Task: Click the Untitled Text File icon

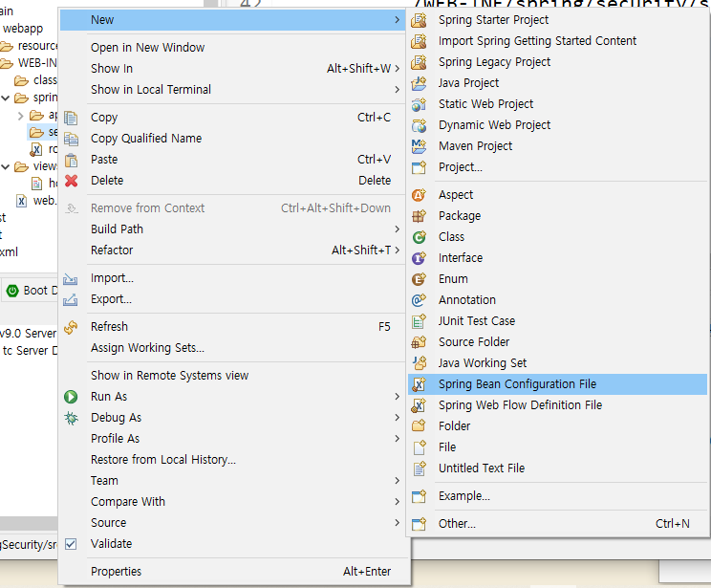Action: tap(419, 468)
